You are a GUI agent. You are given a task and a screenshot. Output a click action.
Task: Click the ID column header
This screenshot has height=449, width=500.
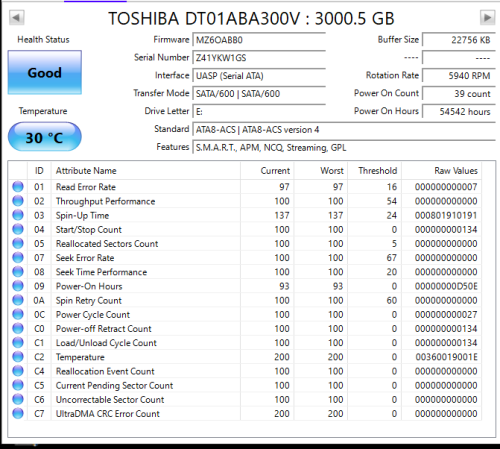(39, 171)
